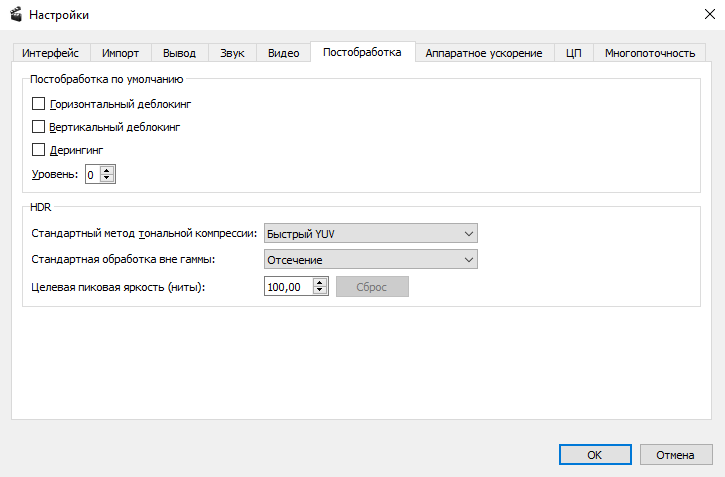
Task: Click the Целевая пиковая яркость (ниты) label
Action: coord(118,287)
